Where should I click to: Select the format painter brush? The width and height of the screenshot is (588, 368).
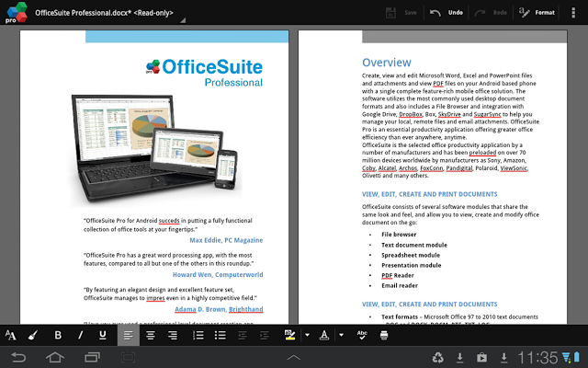pos(33,336)
